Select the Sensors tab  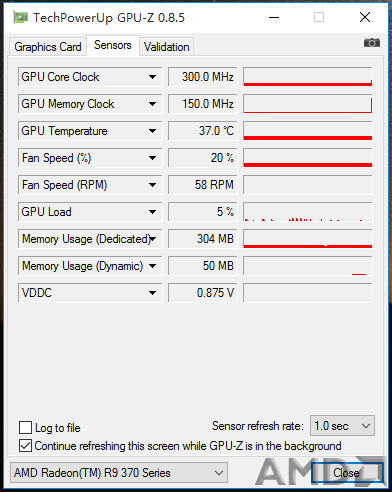tap(113, 45)
